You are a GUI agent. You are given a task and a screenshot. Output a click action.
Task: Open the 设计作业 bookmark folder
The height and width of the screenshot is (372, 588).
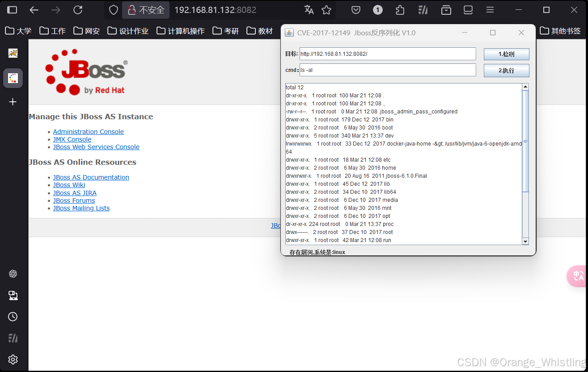coord(128,31)
